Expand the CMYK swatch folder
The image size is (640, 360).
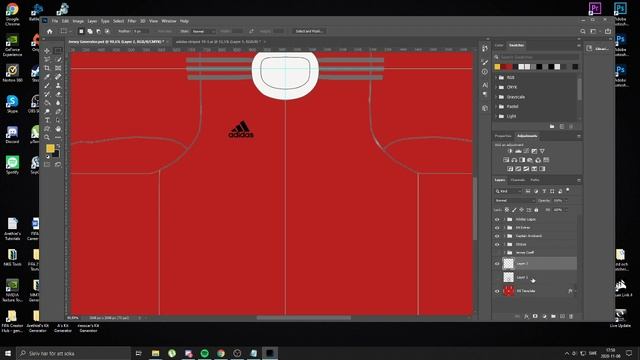(497, 87)
